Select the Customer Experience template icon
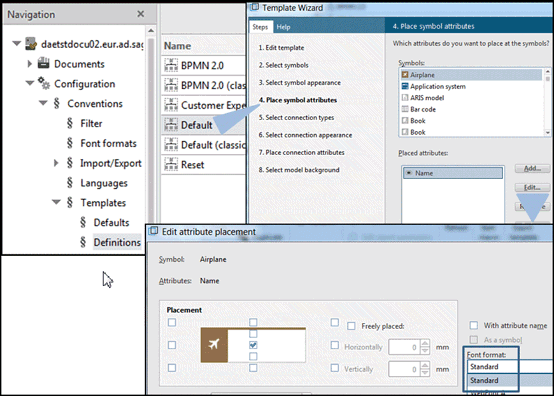 [x=171, y=105]
